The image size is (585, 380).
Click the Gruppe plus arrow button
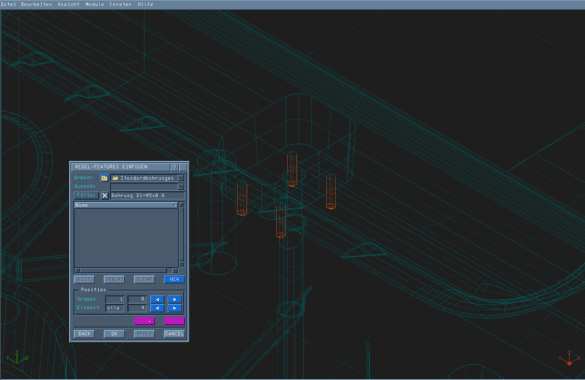click(x=174, y=299)
